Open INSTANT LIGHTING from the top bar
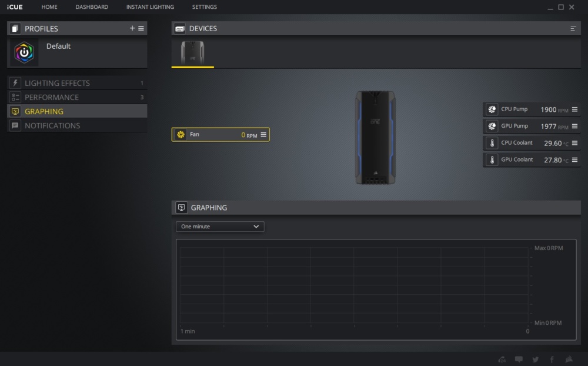 [150, 6]
